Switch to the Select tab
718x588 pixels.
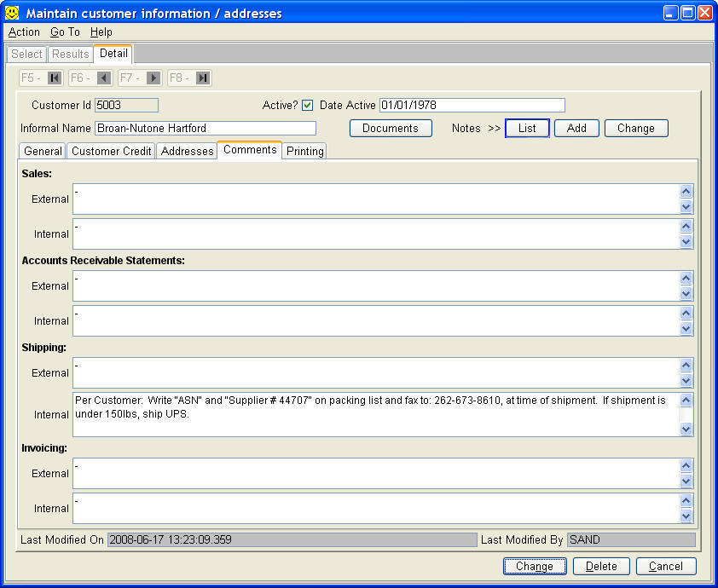[26, 54]
